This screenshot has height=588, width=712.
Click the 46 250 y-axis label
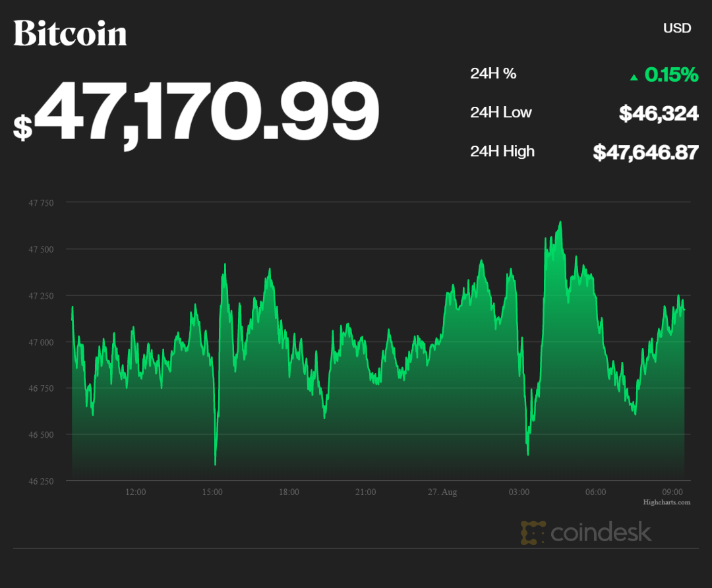pyautogui.click(x=41, y=481)
